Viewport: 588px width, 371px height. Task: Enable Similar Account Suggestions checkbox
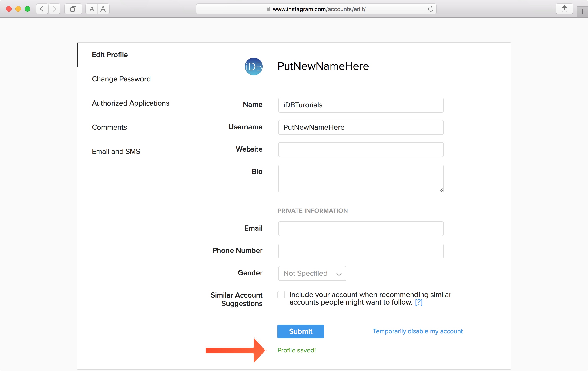click(281, 295)
